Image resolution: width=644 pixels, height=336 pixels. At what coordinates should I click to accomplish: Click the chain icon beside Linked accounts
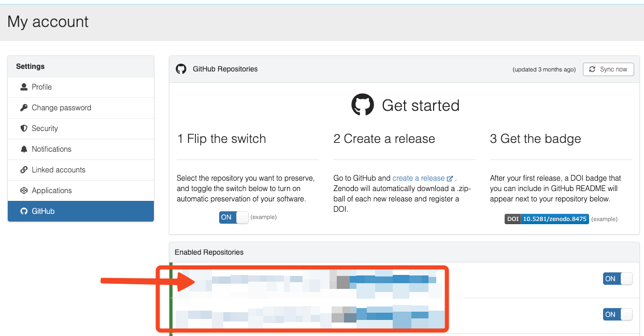click(x=24, y=170)
